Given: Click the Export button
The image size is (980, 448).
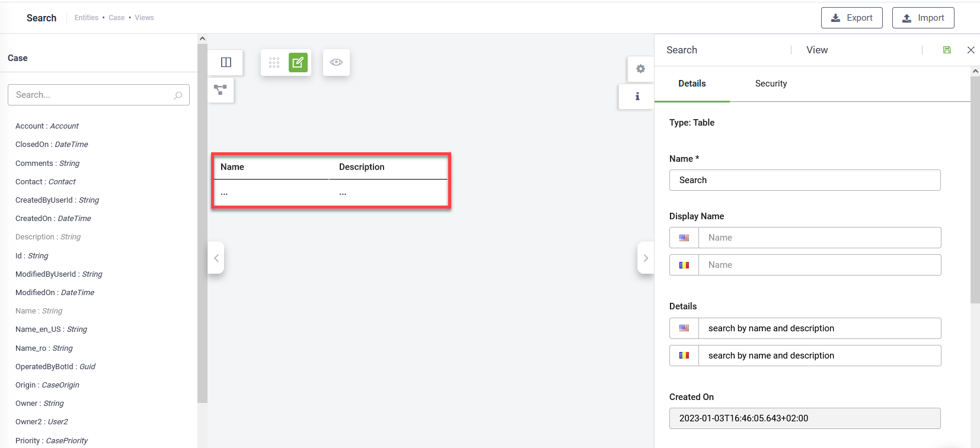Looking at the screenshot, I should 851,18.
